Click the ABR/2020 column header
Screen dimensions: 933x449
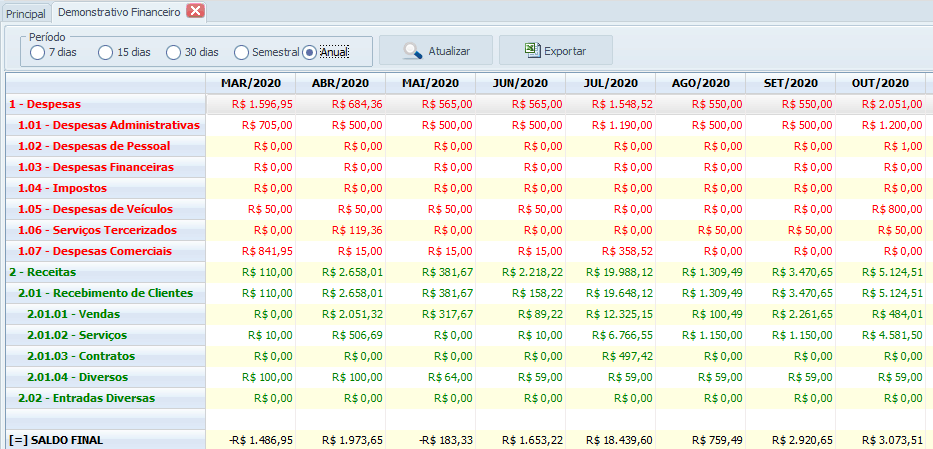pos(340,83)
